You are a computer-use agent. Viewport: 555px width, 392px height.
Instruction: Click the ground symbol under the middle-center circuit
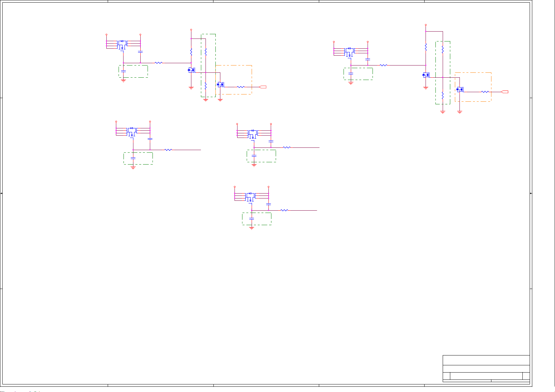[254, 165]
